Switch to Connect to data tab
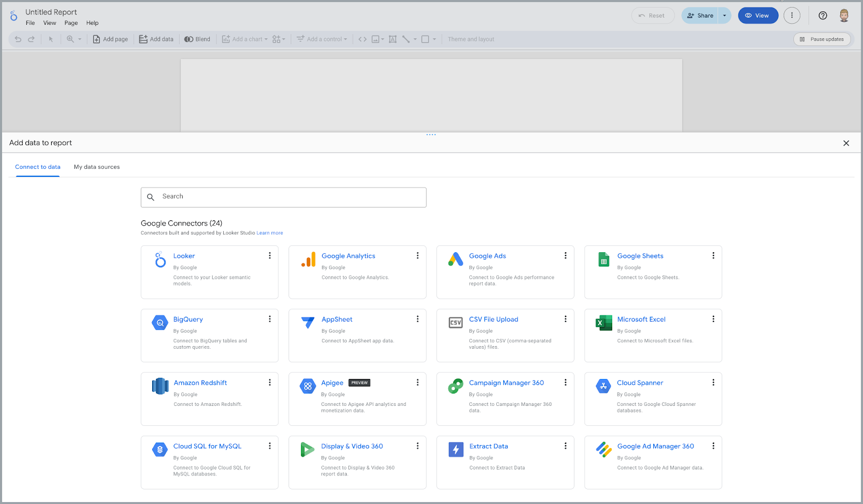The image size is (863, 504). tap(38, 167)
